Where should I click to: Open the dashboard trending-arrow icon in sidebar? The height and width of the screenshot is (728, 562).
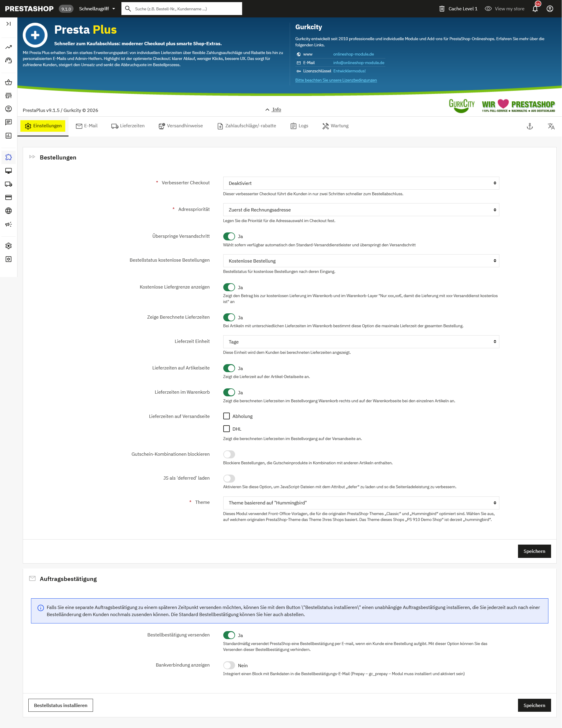point(9,47)
